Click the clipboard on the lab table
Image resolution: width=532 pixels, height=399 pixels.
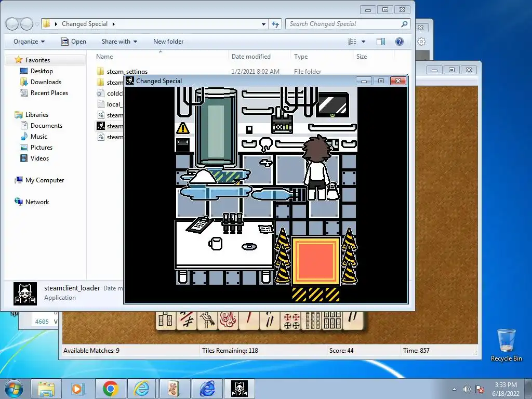click(200, 224)
